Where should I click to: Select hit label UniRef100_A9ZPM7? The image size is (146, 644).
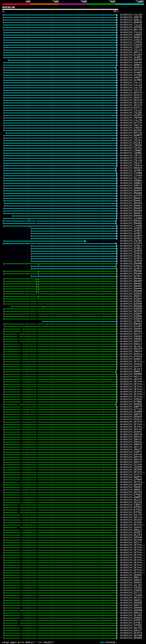coord(131,60)
